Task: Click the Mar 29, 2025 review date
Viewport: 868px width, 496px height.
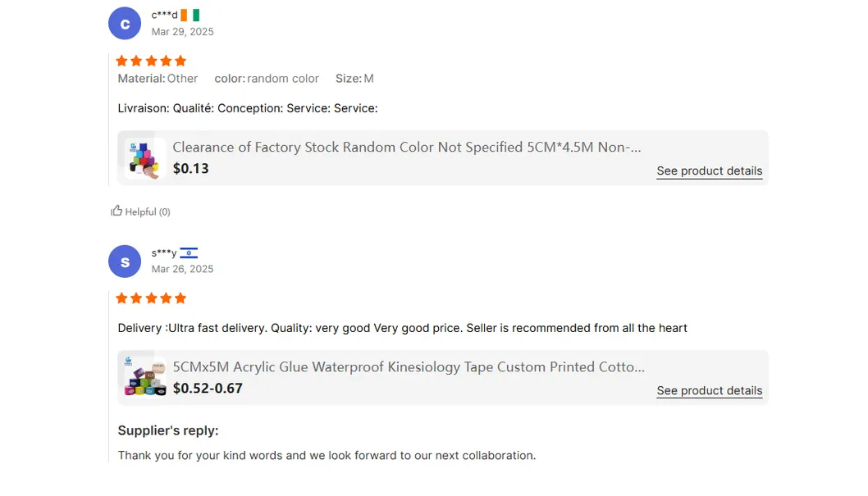Action: tap(182, 31)
